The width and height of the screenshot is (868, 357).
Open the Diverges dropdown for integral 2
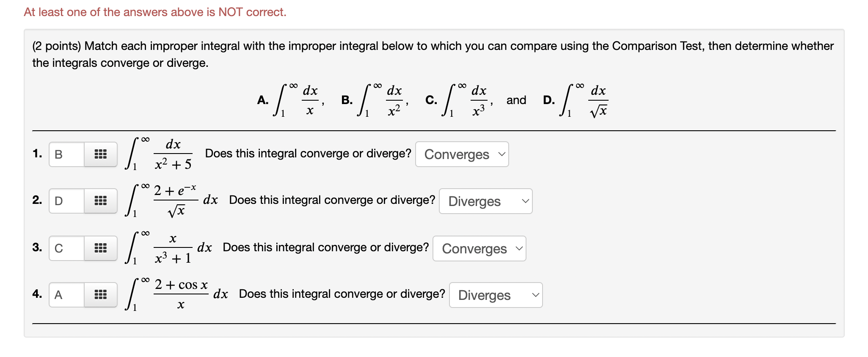coord(485,201)
